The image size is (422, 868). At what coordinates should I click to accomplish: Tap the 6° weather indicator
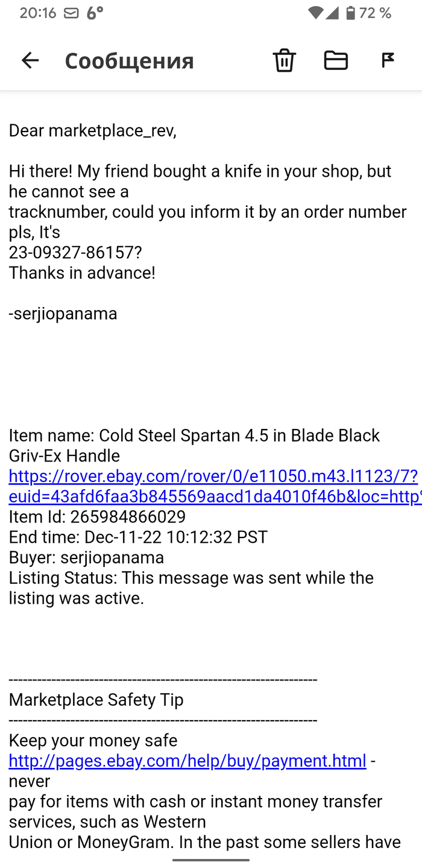95,13
